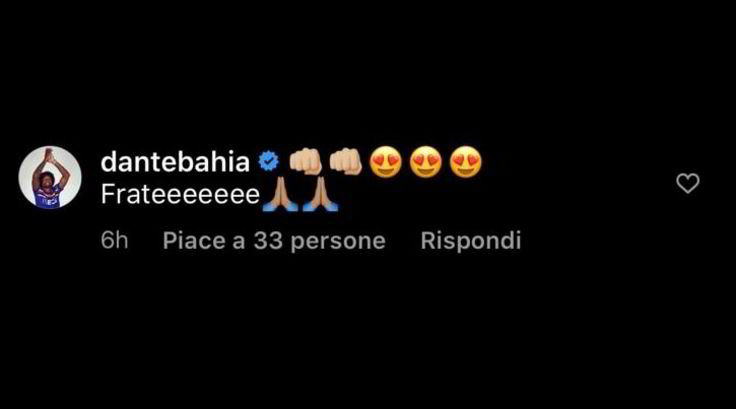The height and width of the screenshot is (409, 736).
Task: Click the second praying hands emoji
Action: click(321, 194)
